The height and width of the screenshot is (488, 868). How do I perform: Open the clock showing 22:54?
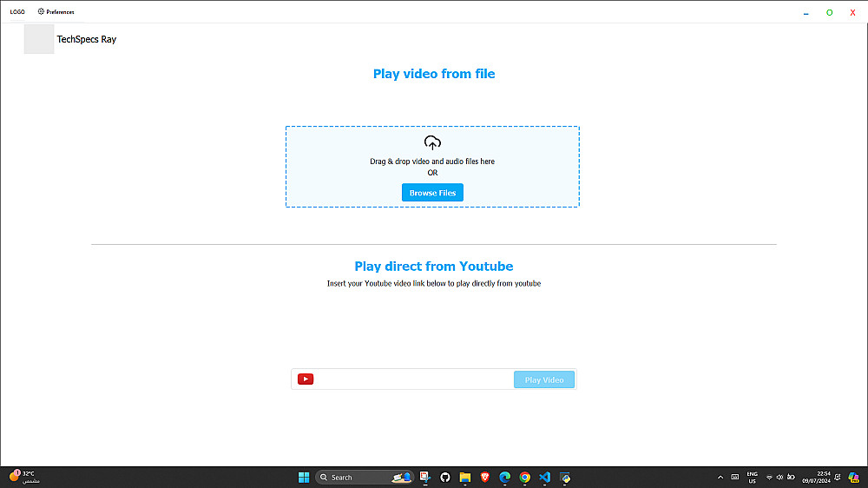click(816, 478)
